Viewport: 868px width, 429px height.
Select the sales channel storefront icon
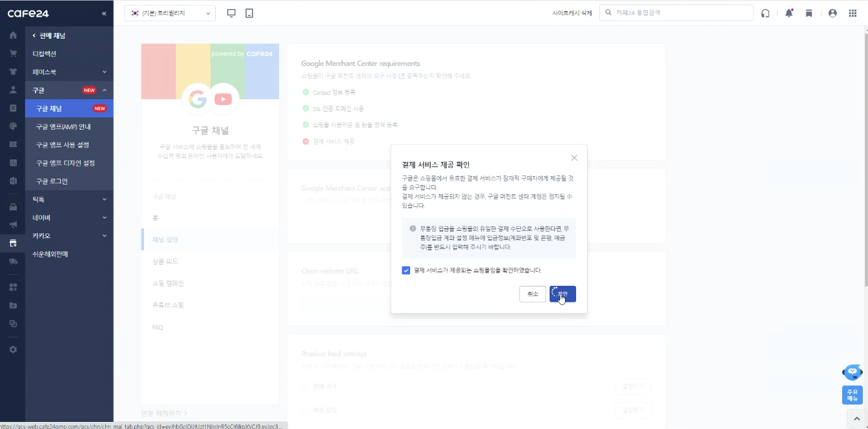pos(13,243)
